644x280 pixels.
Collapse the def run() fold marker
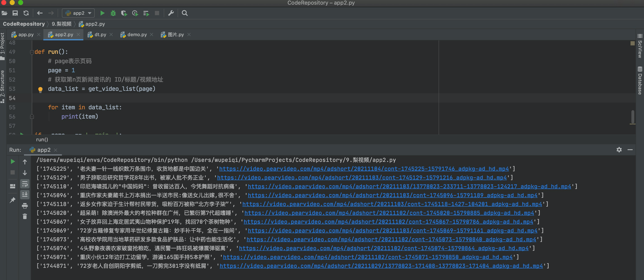click(32, 52)
